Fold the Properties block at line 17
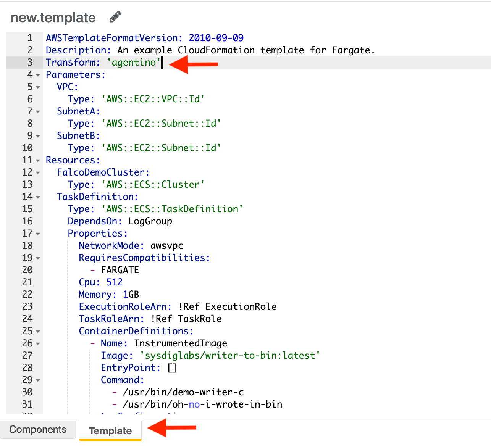Image resolution: width=491 pixels, height=448 pixels. tap(38, 234)
